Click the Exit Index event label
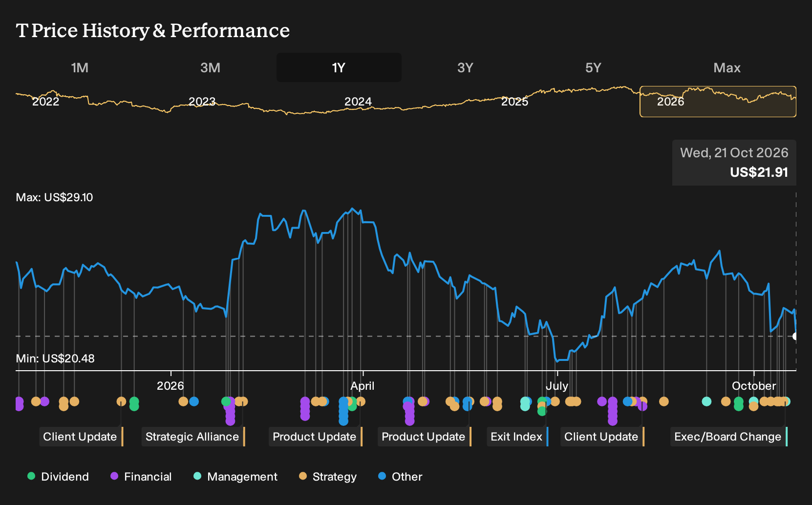The width and height of the screenshot is (812, 505). click(x=517, y=437)
